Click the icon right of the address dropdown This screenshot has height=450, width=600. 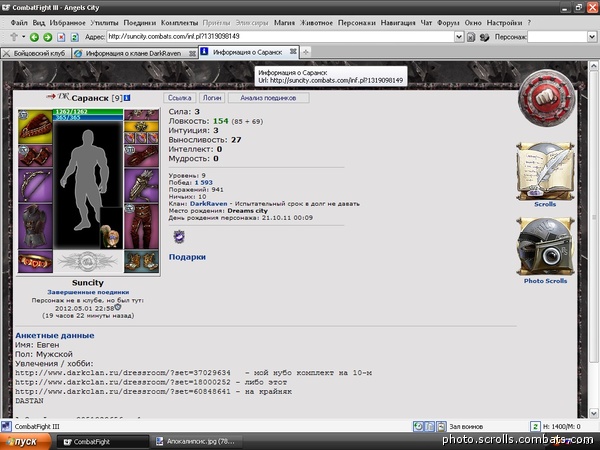point(471,37)
